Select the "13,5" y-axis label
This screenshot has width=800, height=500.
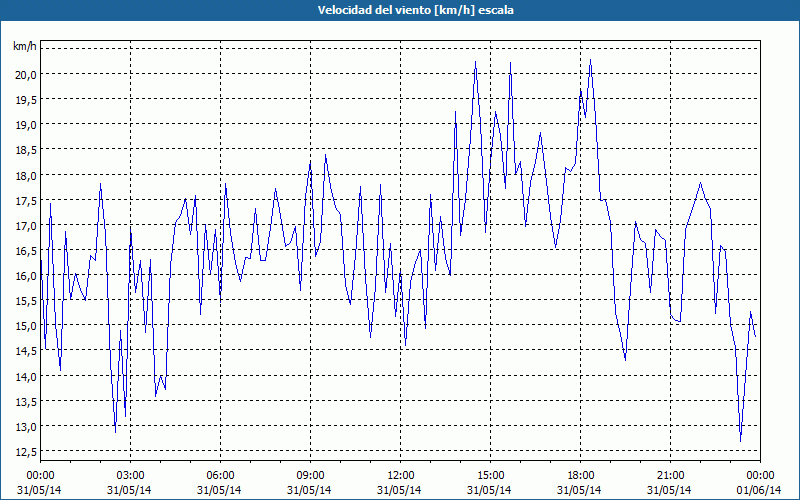click(x=27, y=401)
